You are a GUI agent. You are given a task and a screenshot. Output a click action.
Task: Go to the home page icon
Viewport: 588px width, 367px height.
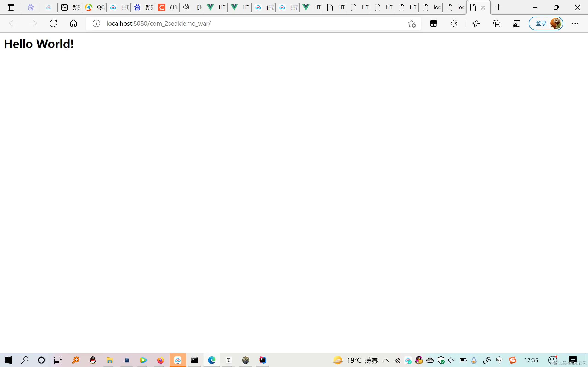click(x=73, y=23)
